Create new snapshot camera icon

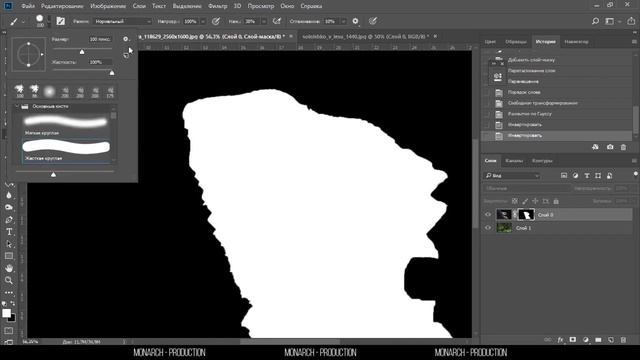pyautogui.click(x=610, y=147)
